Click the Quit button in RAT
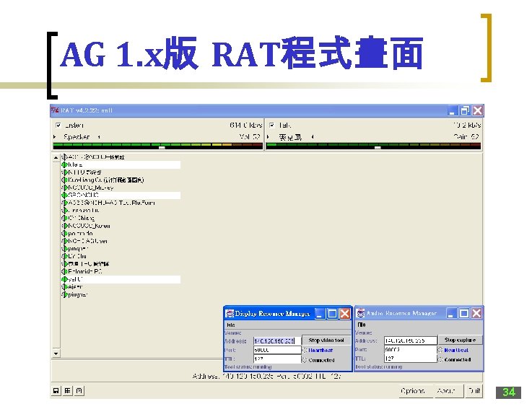This screenshot has height=409, width=532. point(474,391)
